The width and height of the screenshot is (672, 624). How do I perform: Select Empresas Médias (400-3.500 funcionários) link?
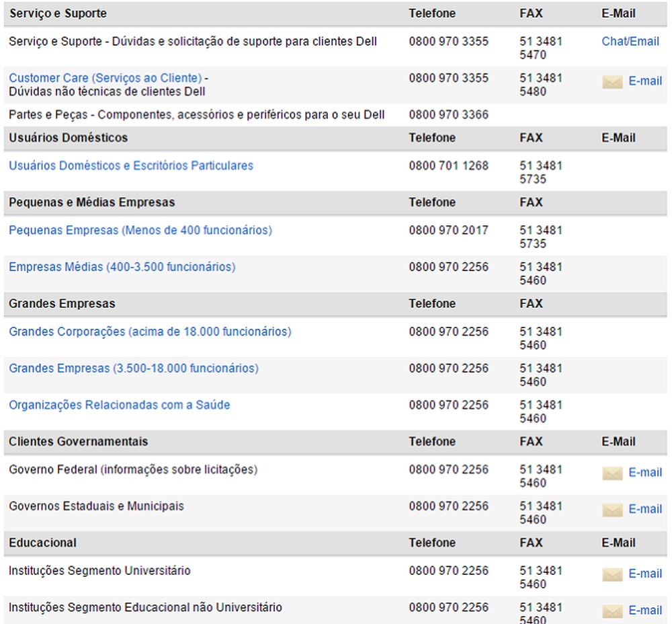tap(121, 267)
